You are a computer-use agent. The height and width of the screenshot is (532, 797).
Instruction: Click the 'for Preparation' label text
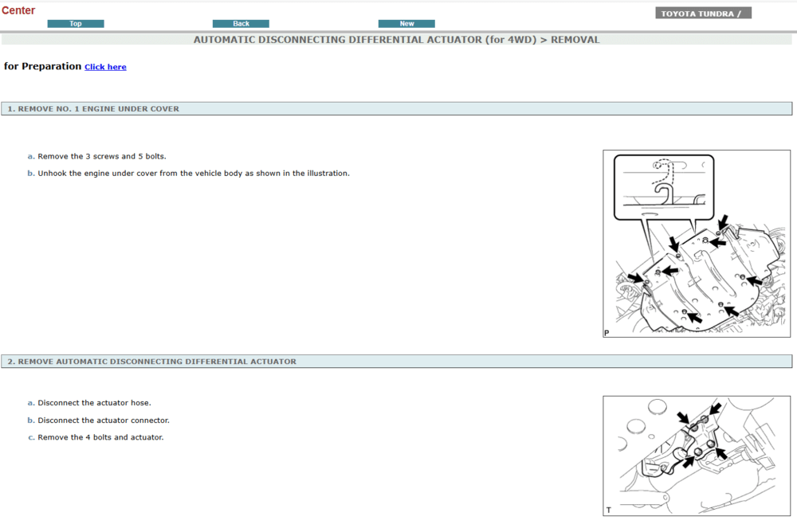coord(42,66)
